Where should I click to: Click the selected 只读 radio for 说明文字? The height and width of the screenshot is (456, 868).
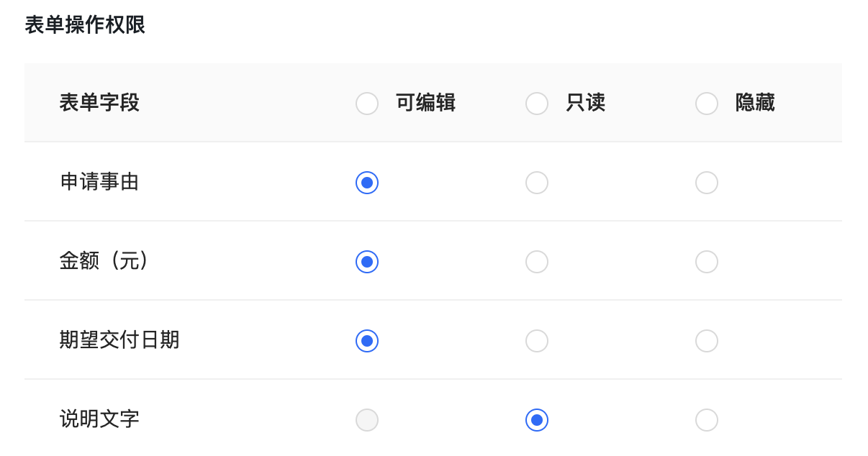pyautogui.click(x=537, y=420)
